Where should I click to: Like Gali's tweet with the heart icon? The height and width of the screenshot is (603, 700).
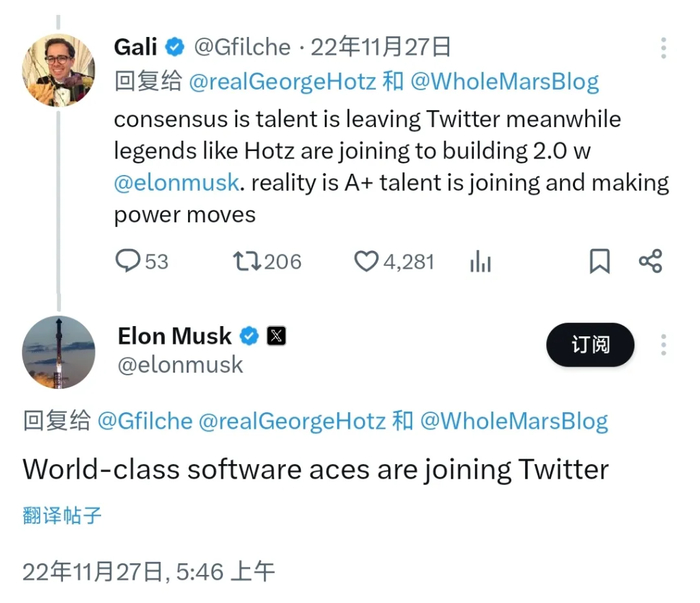click(x=367, y=261)
